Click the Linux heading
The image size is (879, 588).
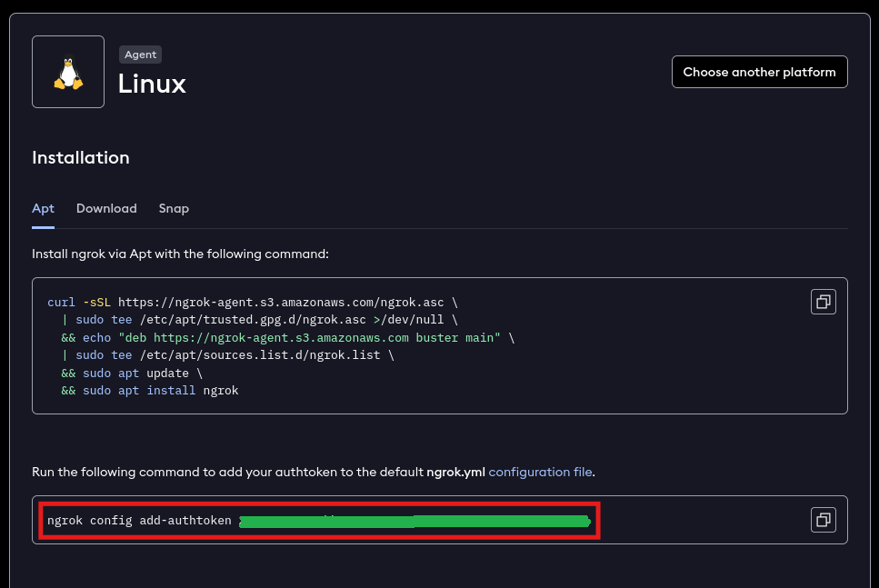pos(152,85)
